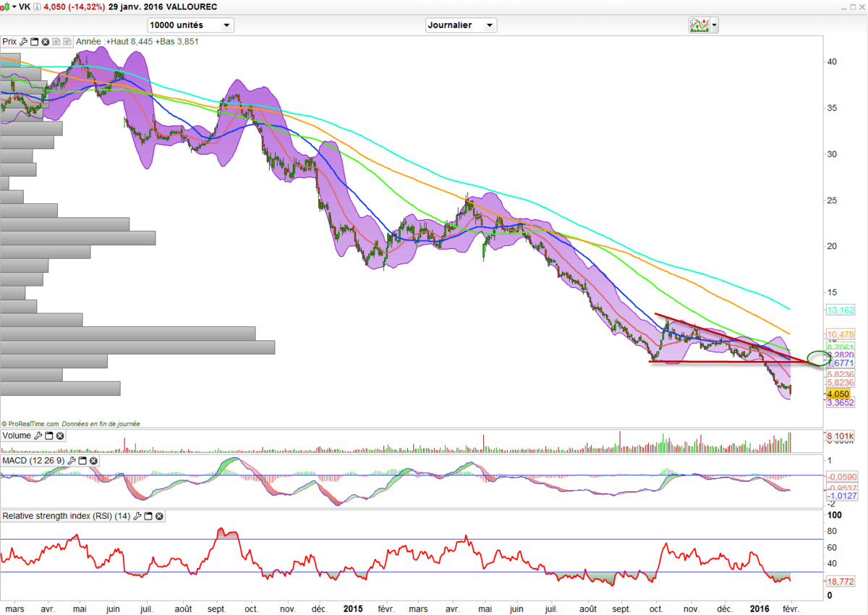Click the green circle annotation on chart
This screenshot has width=868, height=615.
819,357
